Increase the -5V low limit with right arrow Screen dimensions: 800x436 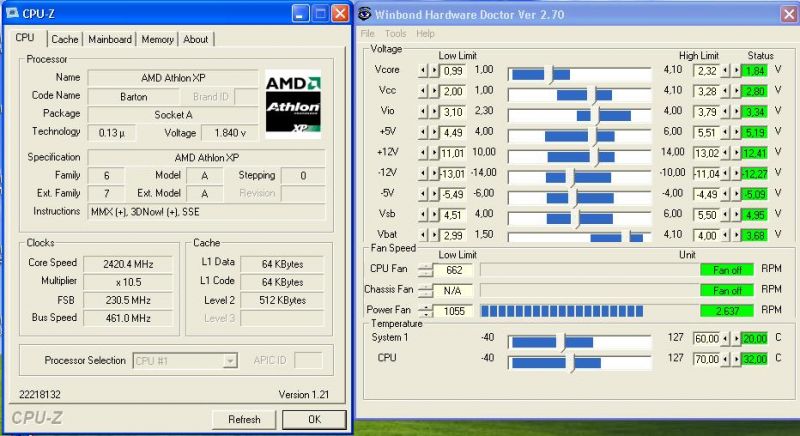(434, 194)
